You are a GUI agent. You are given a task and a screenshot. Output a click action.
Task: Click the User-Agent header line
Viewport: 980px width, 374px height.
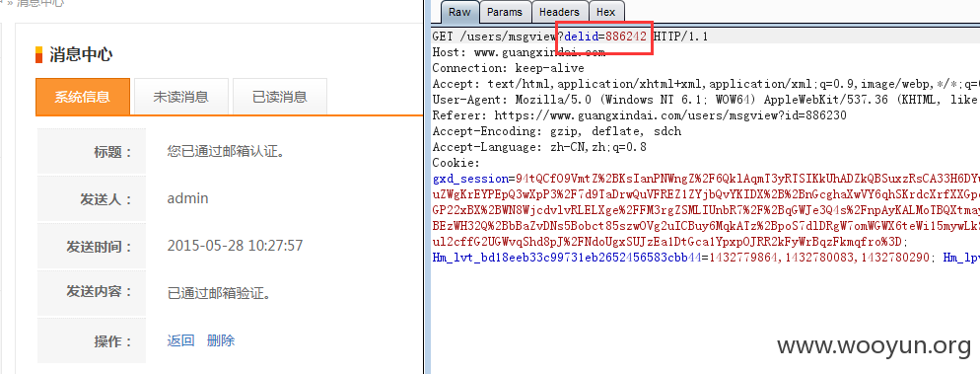[x=706, y=100]
